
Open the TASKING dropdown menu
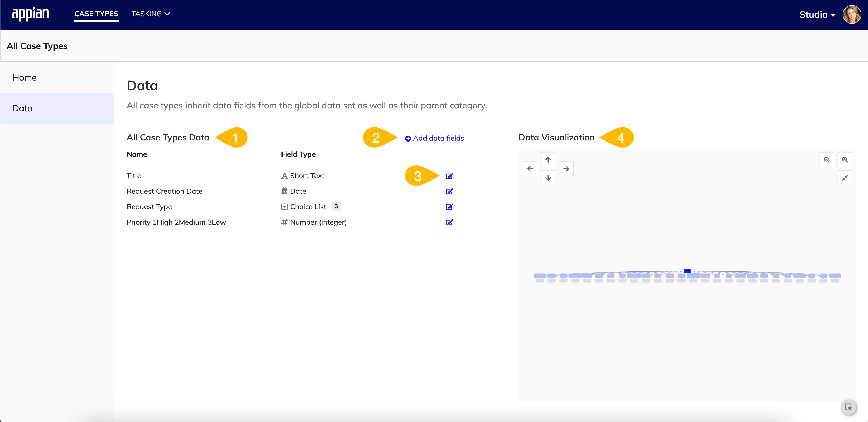tap(149, 14)
